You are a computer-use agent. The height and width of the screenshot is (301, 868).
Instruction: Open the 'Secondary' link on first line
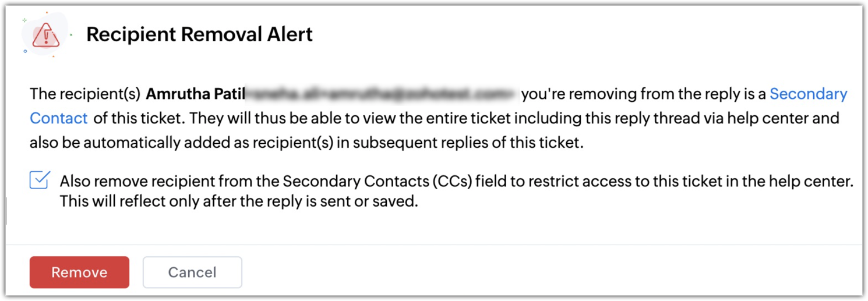(809, 94)
